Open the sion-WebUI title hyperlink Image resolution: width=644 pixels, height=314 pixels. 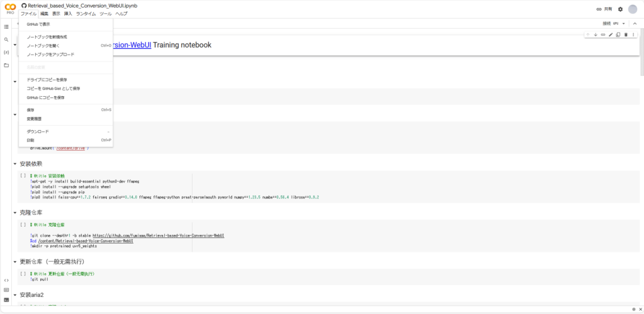click(x=132, y=45)
